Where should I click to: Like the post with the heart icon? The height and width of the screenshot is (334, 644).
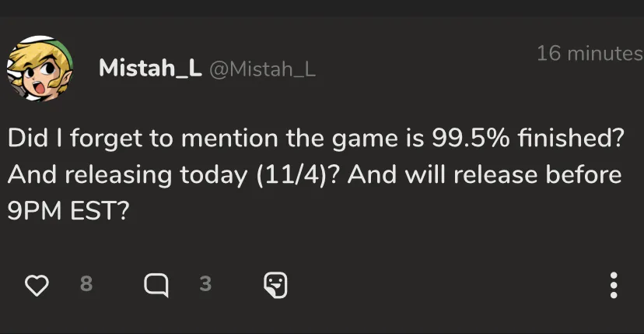click(x=37, y=285)
